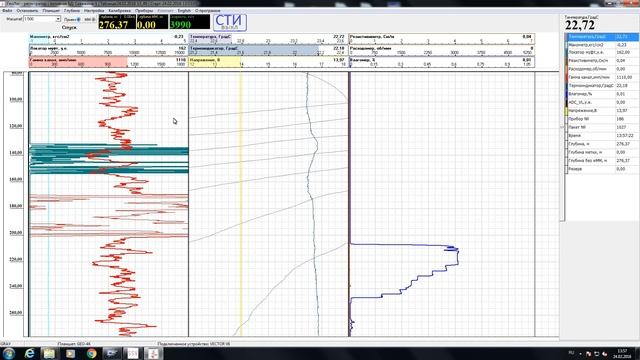Click the large temperature value 22,72
The width and height of the screenshot is (640, 360).
[x=580, y=25]
